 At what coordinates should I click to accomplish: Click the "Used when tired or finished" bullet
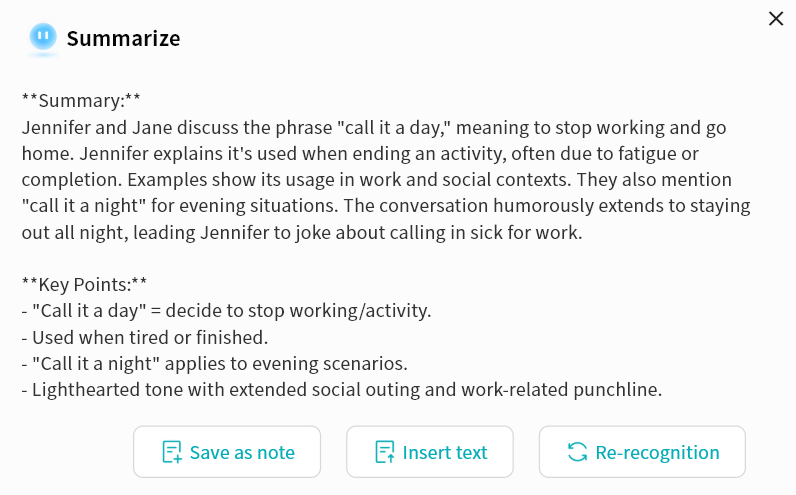(144, 336)
